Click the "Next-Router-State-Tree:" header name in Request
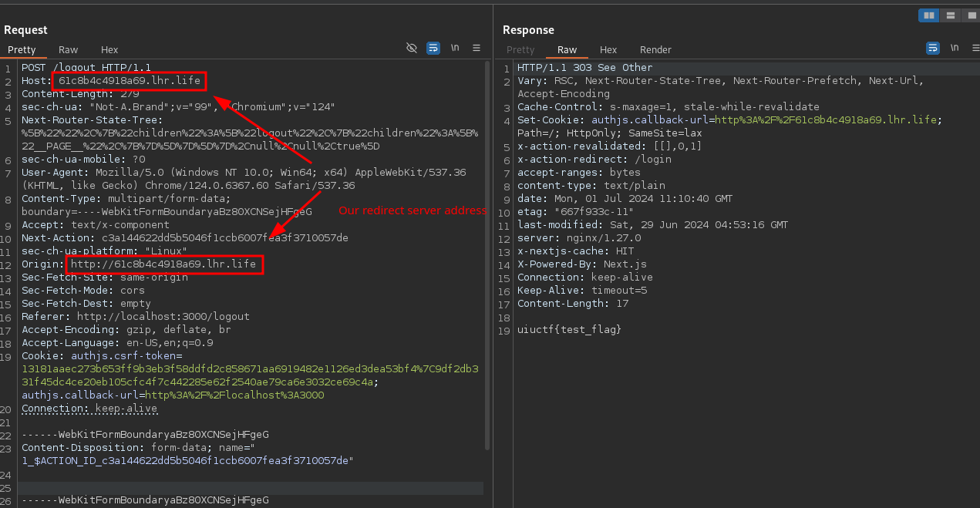980x508 pixels. 92,119
